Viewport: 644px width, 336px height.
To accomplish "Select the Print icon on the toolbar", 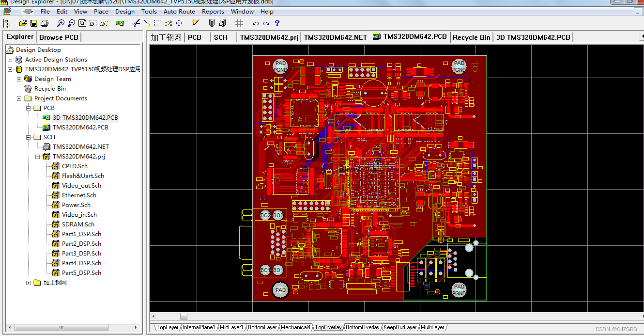I will point(44,23).
